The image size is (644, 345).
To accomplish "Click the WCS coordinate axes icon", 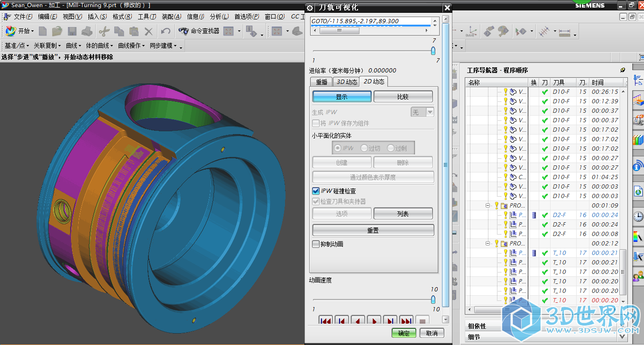I will pos(471,31).
